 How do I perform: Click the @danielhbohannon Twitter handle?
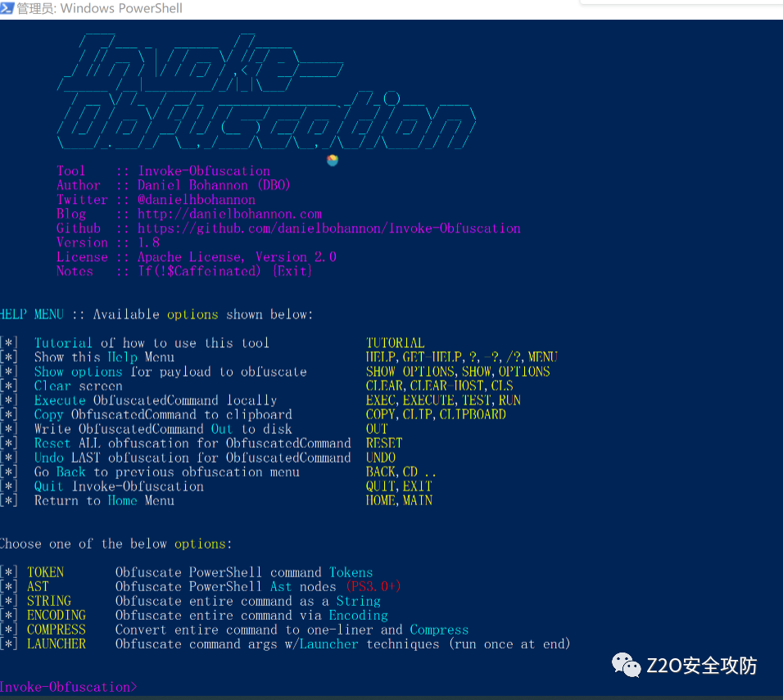197,200
